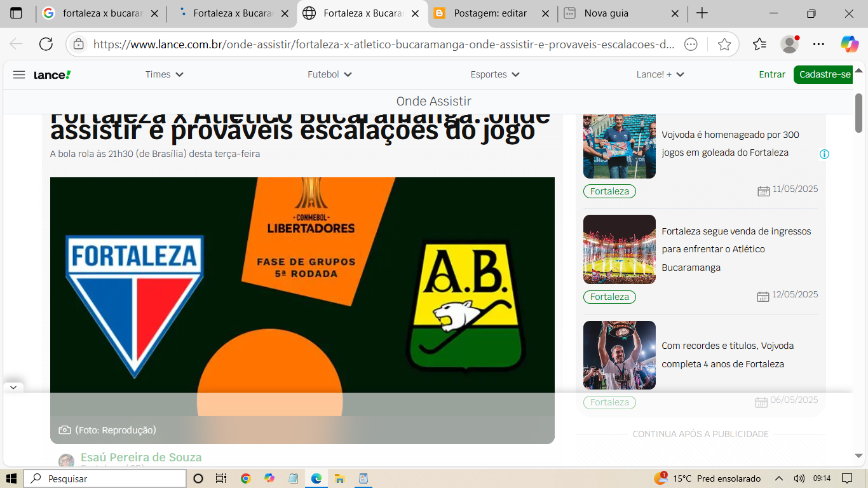Launch Chrome from the taskbar

(246, 478)
